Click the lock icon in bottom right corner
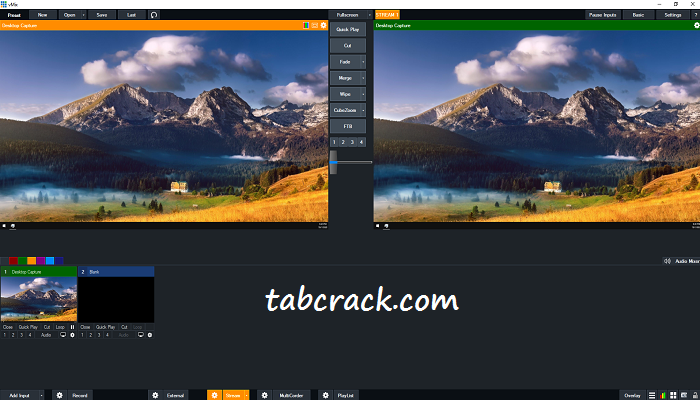The height and width of the screenshot is (400, 700). tap(695, 396)
